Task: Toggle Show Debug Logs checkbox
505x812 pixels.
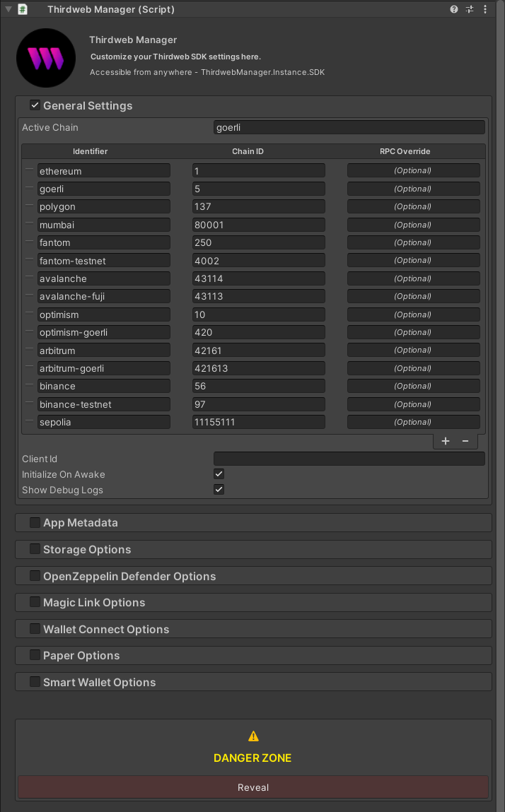Action: [219, 490]
